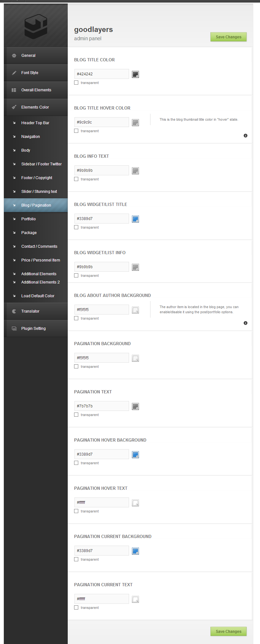
Task: Click the Blog Title Color hex field
Action: click(x=102, y=74)
